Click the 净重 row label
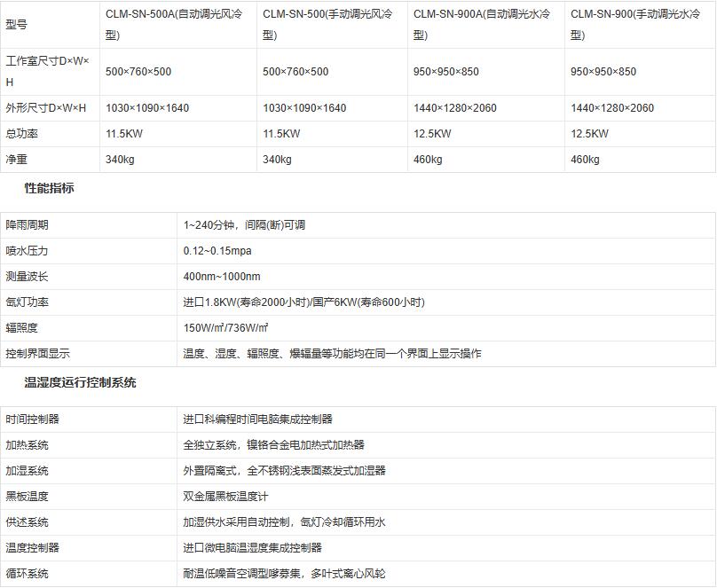The height and width of the screenshot is (588, 717). tap(16, 160)
